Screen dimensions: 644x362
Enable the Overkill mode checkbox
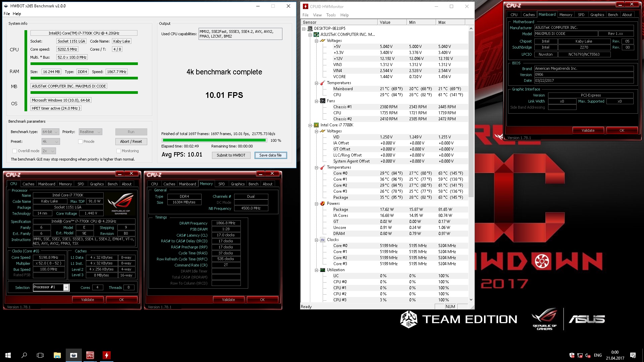pyautogui.click(x=14, y=151)
